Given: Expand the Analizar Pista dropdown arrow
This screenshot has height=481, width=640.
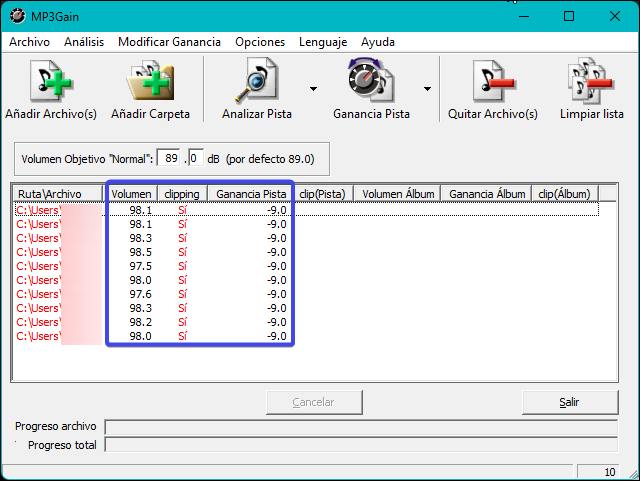Looking at the screenshot, I should pyautogui.click(x=313, y=89).
